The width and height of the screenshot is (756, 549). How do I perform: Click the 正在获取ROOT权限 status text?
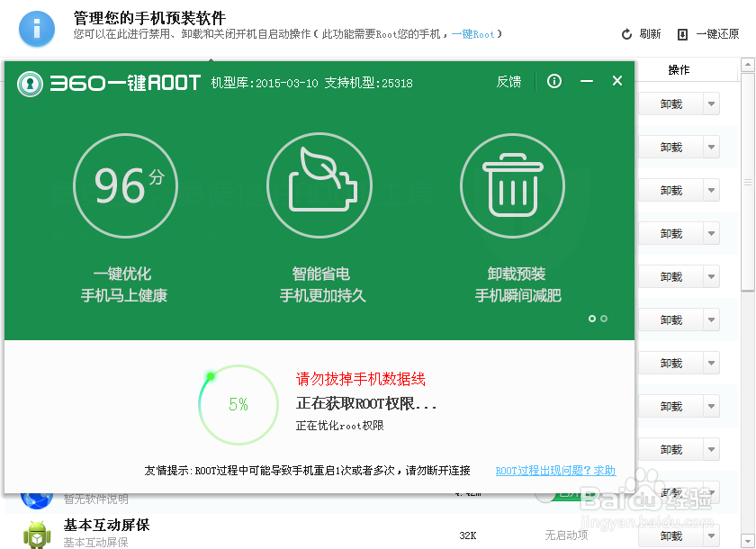(x=366, y=403)
